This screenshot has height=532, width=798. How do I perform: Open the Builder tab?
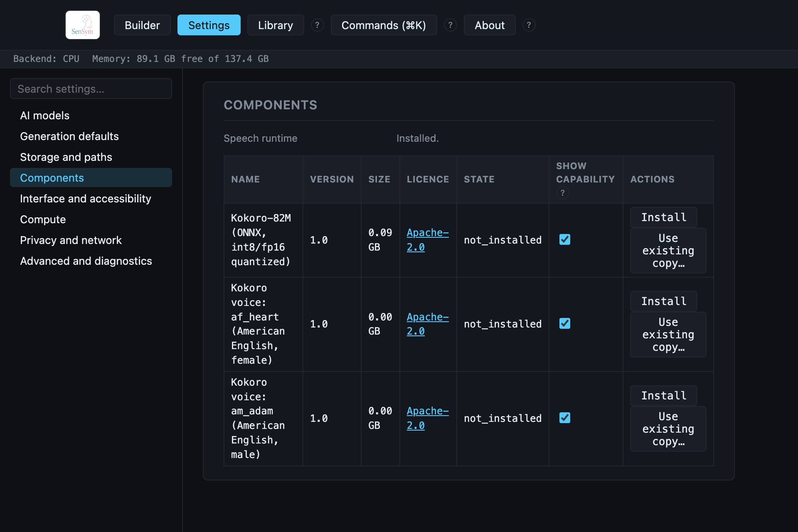(142, 25)
